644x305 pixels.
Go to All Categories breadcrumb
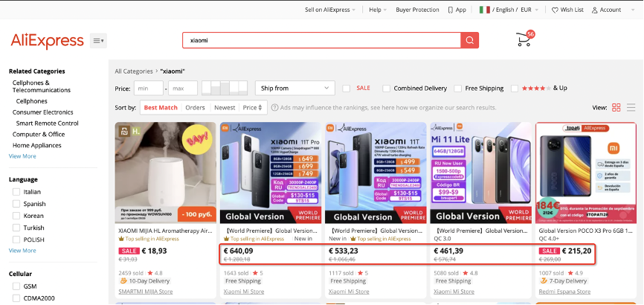pyautogui.click(x=133, y=71)
